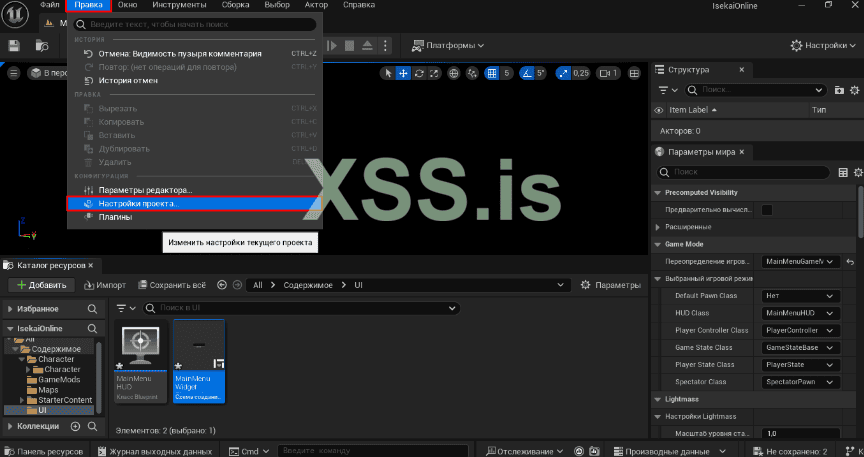Go back in content browser history
Viewport: 864px width, 457px height.
click(x=222, y=285)
